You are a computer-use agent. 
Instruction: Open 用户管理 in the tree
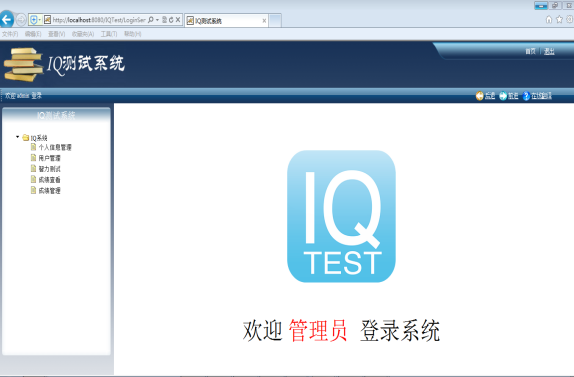tap(50, 158)
